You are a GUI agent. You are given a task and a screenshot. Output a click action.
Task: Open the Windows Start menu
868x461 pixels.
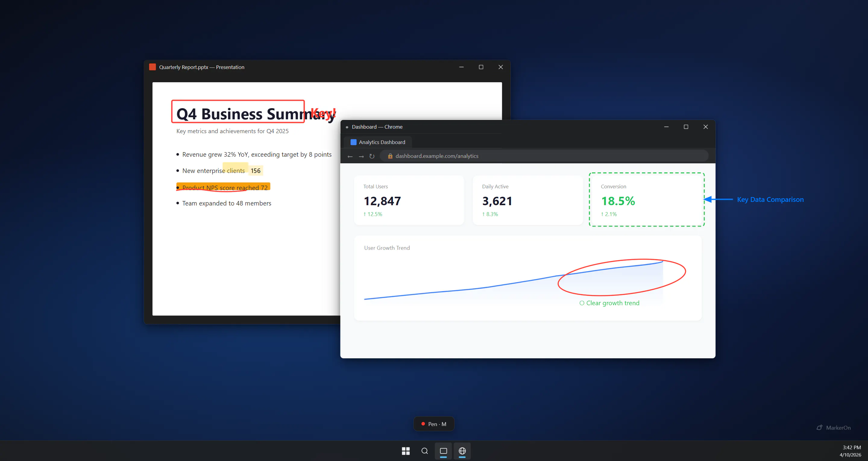(406, 451)
